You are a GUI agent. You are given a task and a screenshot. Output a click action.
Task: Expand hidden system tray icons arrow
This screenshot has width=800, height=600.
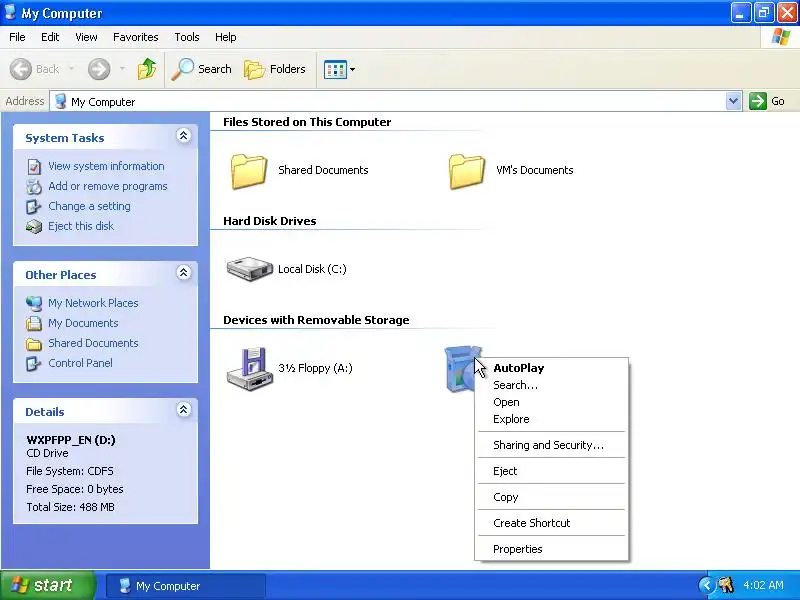[707, 585]
